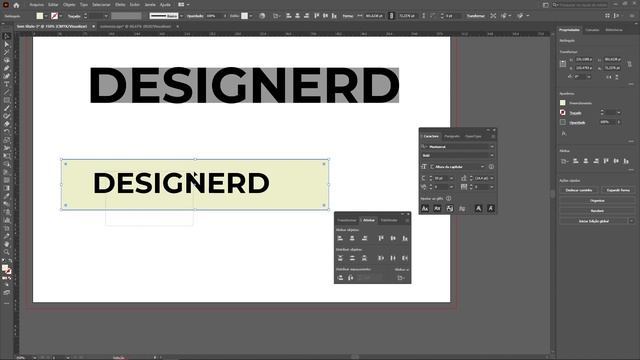640x360 pixels.
Task: Click the Deslocar caminho button
Action: point(579,190)
